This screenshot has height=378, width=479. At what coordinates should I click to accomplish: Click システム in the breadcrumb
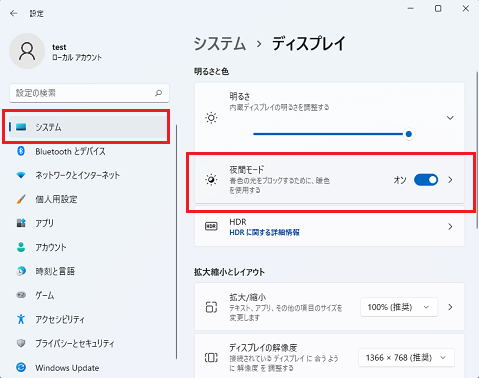point(220,44)
